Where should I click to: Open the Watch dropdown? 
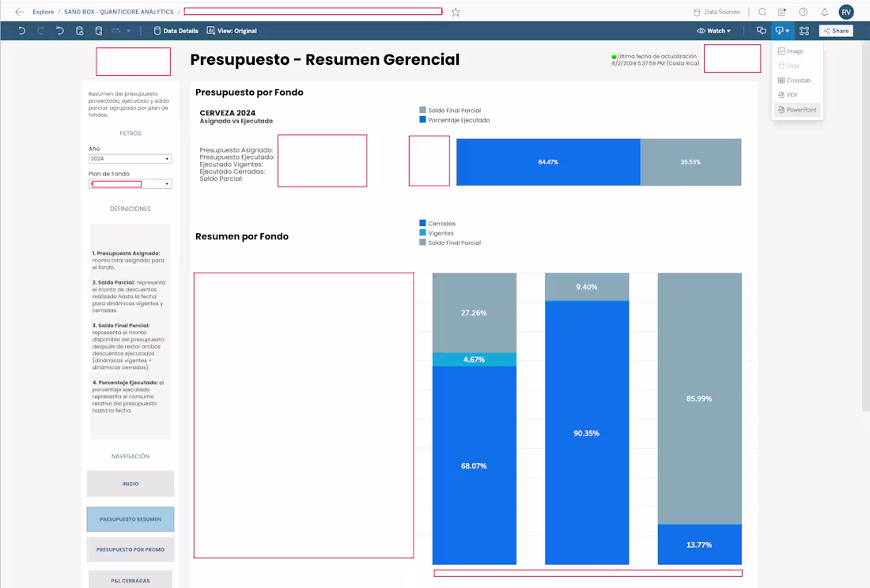coord(713,30)
